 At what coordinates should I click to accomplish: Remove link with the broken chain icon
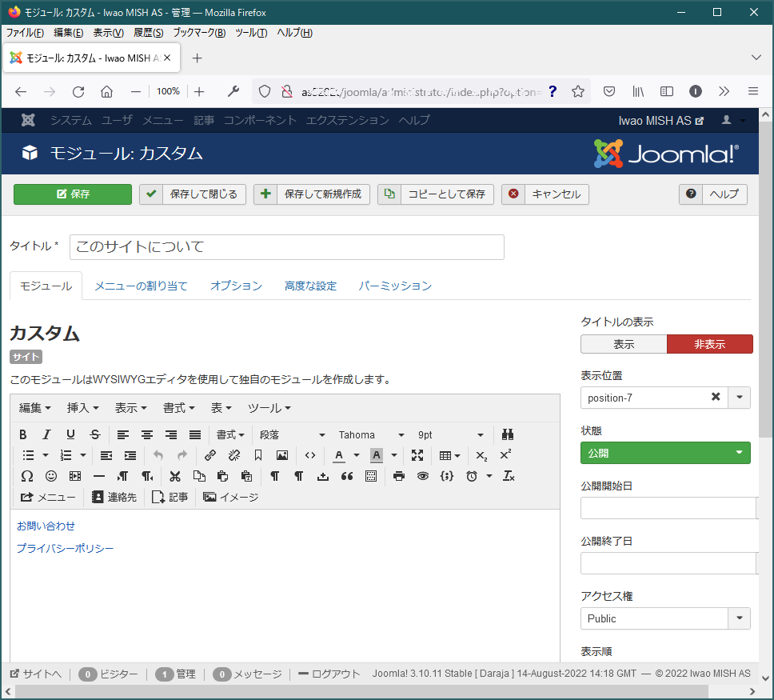[x=234, y=455]
